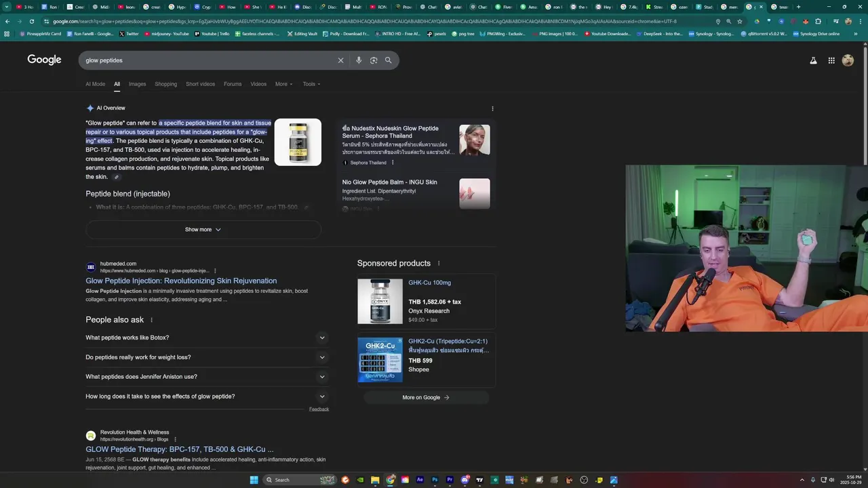Show hidden system tray icons
This screenshot has height=488, width=868.
tap(802, 480)
